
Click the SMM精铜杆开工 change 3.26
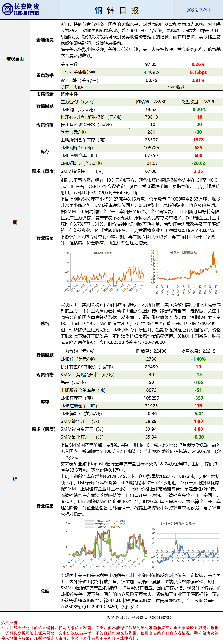point(198,171)
